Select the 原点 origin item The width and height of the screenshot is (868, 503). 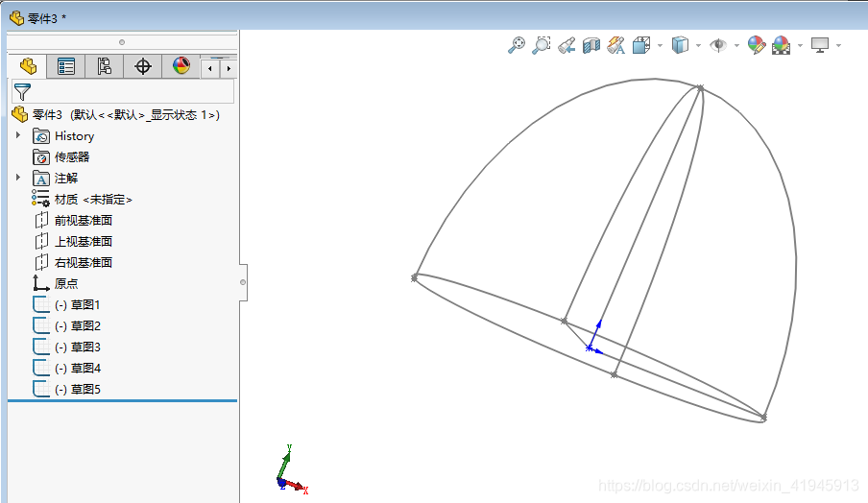tap(66, 283)
